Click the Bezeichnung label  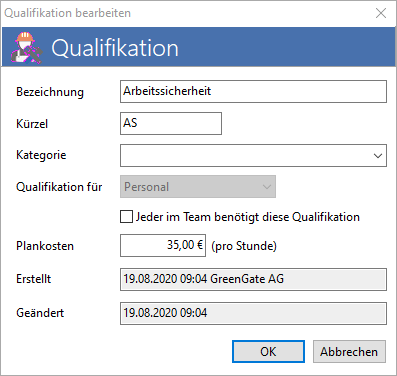pyautogui.click(x=50, y=92)
